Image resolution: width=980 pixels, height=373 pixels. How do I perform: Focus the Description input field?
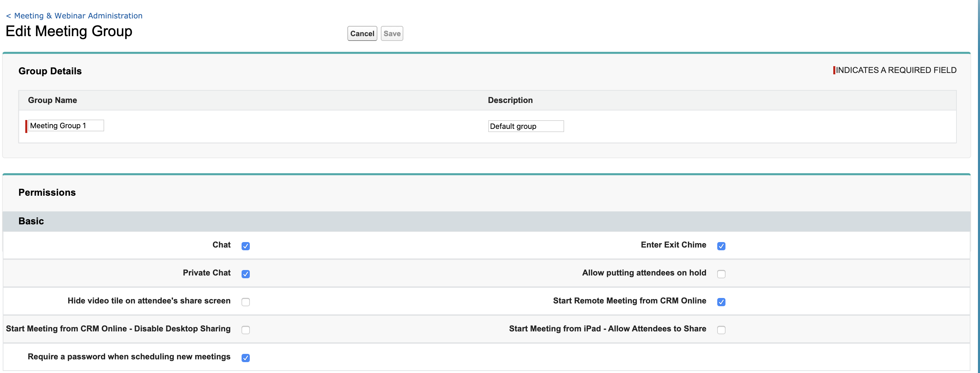[525, 126]
